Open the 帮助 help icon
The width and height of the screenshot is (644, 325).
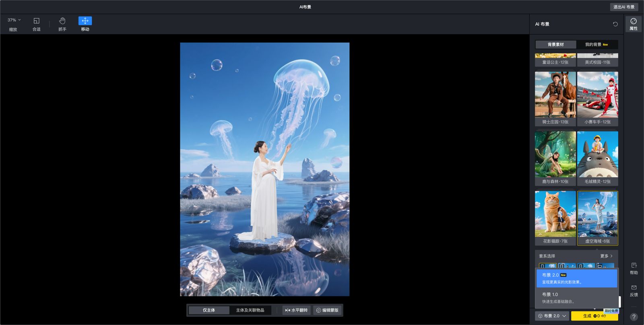(x=634, y=268)
